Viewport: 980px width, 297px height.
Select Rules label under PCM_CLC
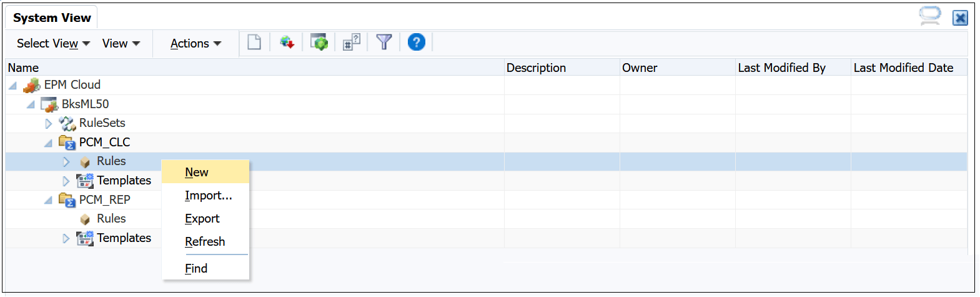pyautogui.click(x=111, y=161)
